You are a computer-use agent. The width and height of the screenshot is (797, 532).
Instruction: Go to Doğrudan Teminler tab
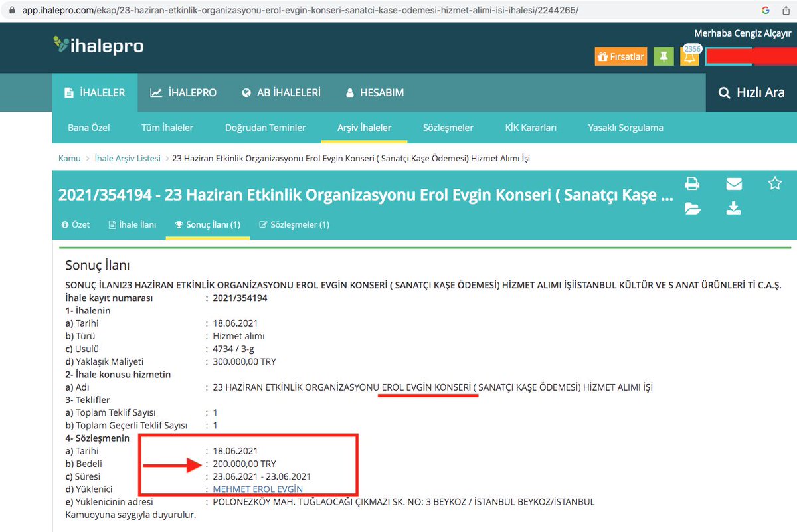[266, 128]
